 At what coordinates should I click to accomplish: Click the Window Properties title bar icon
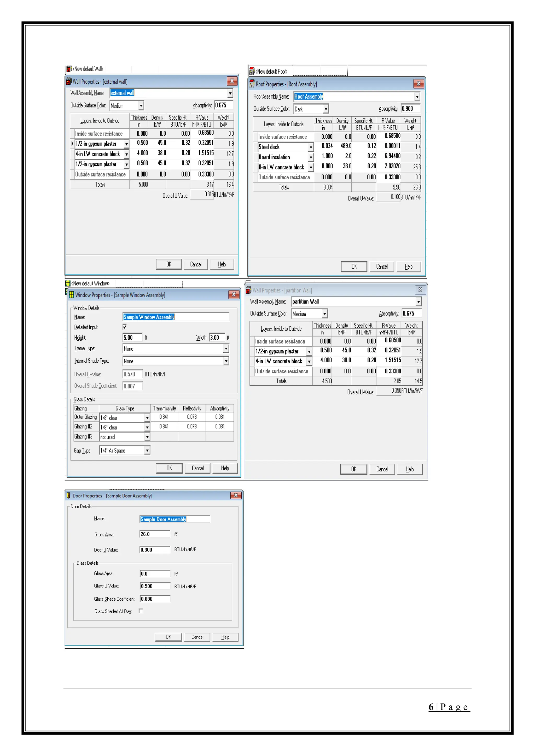tap(71, 295)
